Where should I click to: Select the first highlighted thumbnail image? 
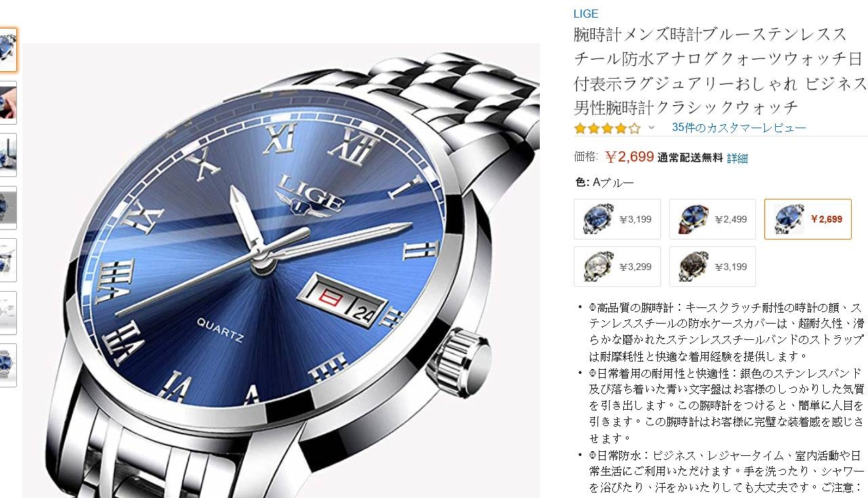tap(8, 50)
